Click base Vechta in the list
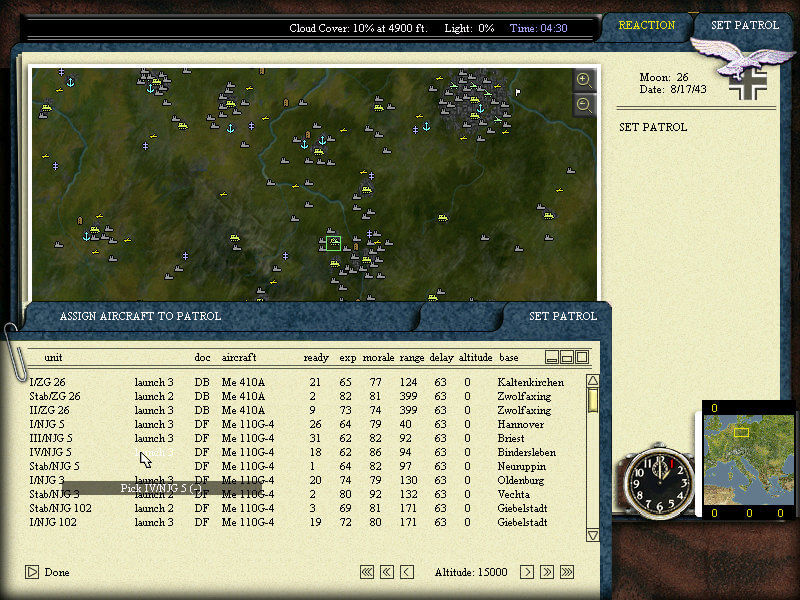The image size is (800, 600). coord(513,494)
